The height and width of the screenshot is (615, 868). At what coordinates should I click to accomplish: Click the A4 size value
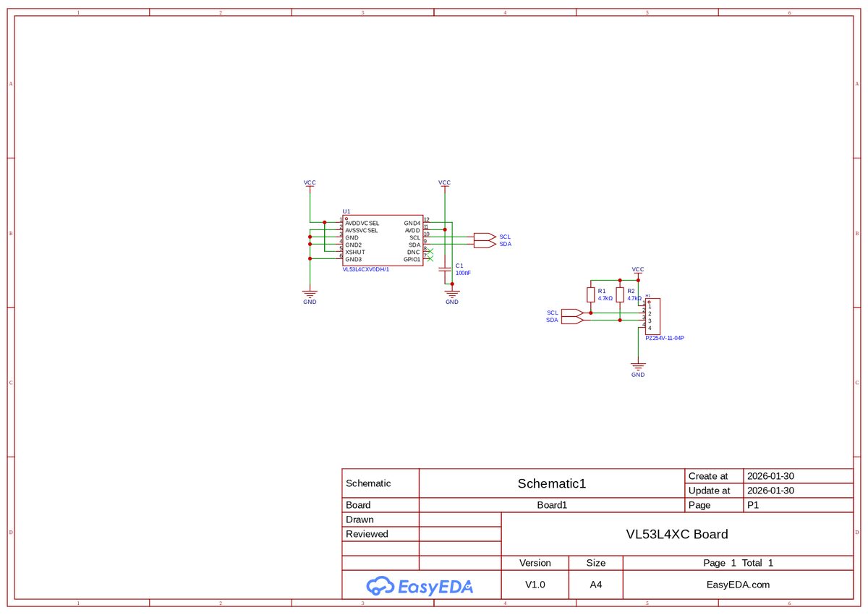pyautogui.click(x=596, y=585)
